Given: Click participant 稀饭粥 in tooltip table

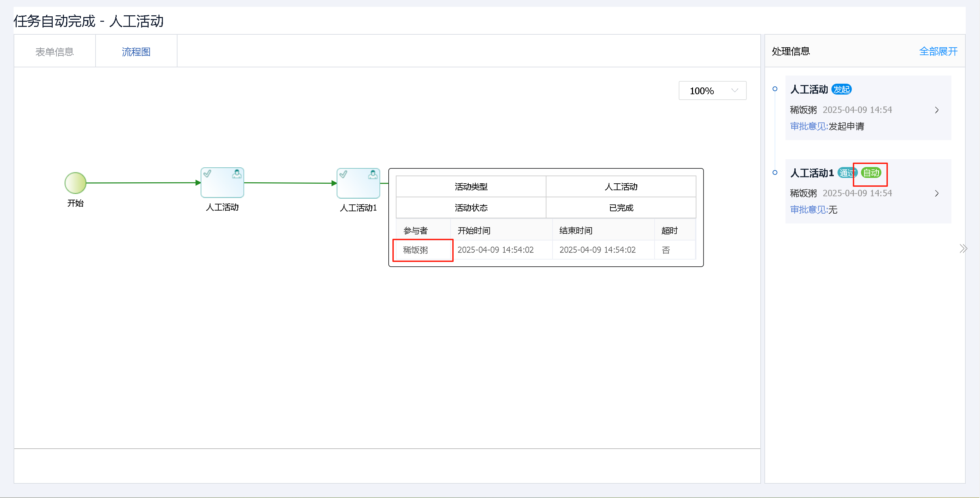Looking at the screenshot, I should tap(416, 250).
